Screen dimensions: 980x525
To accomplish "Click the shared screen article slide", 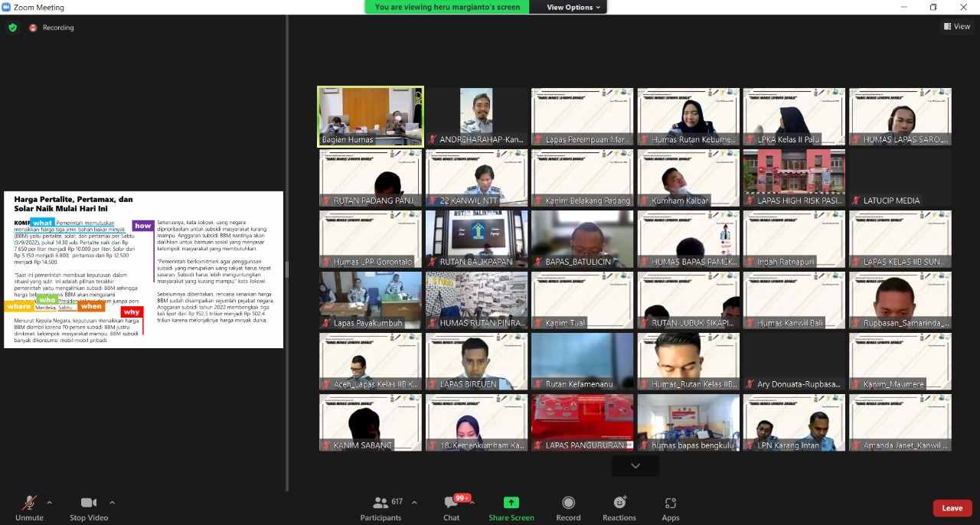I will (x=143, y=269).
